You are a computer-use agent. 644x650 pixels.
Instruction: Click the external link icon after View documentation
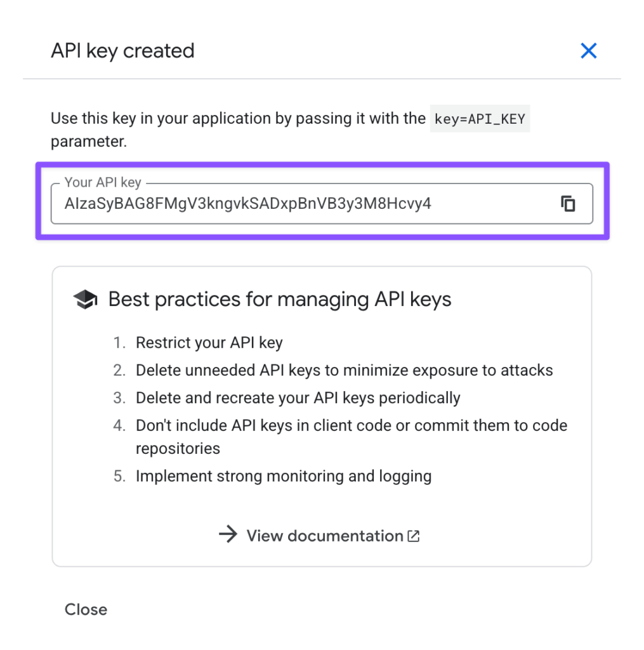(x=414, y=536)
